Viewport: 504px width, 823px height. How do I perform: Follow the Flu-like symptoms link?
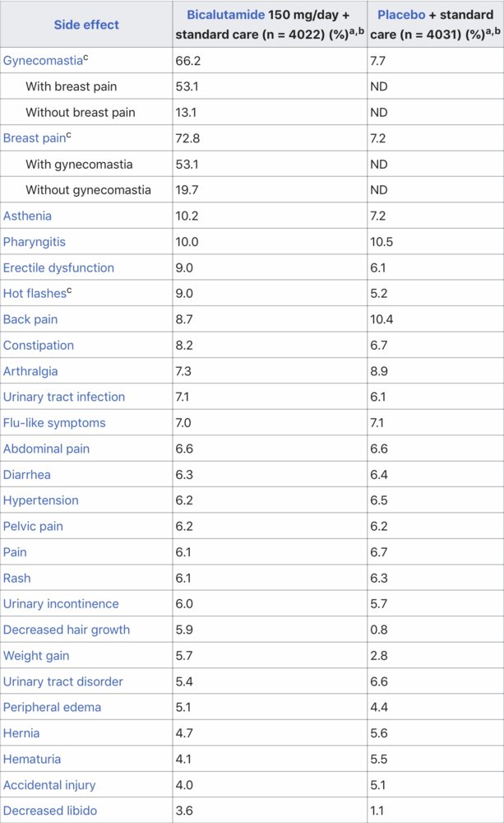tap(54, 423)
